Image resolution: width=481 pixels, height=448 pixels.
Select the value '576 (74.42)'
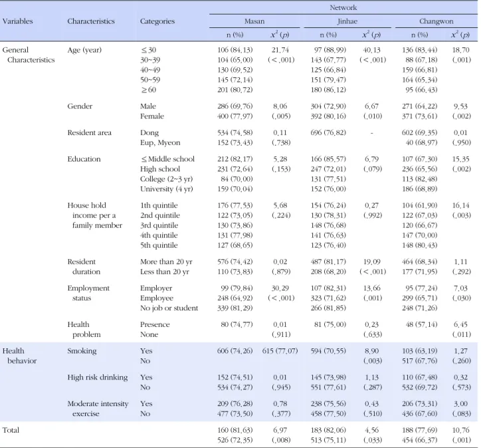[x=235, y=262]
